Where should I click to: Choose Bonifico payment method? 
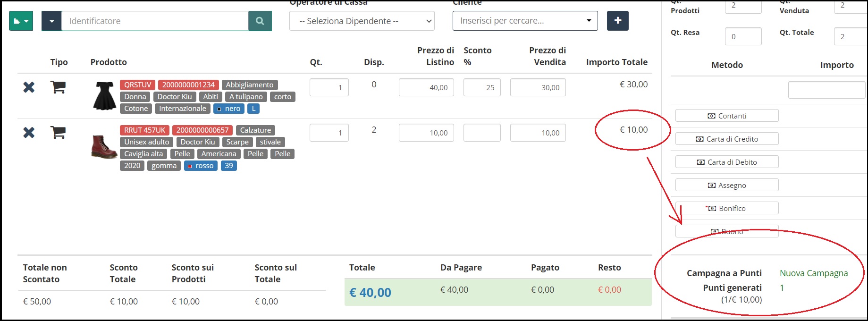727,208
